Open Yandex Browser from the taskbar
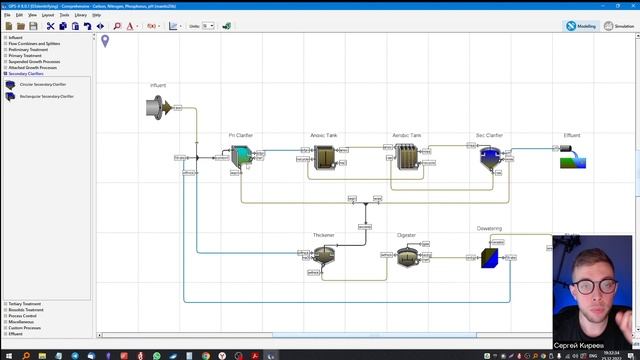 point(222,356)
